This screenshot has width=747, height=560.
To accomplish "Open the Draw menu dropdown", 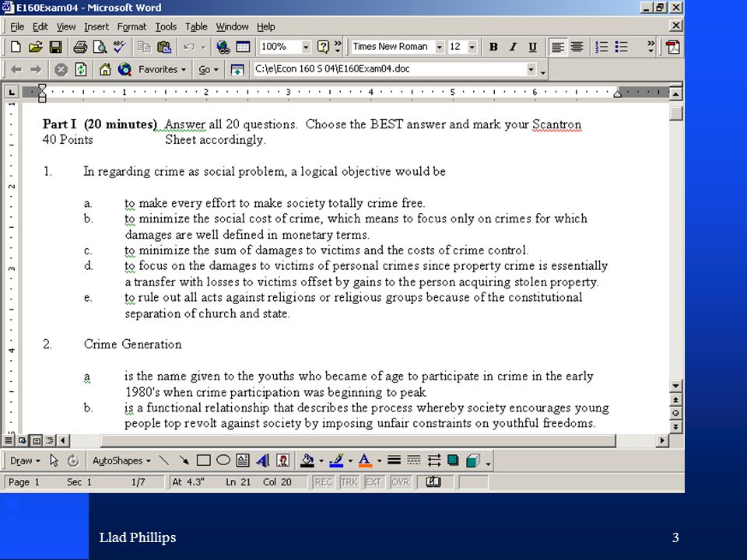I will point(25,460).
